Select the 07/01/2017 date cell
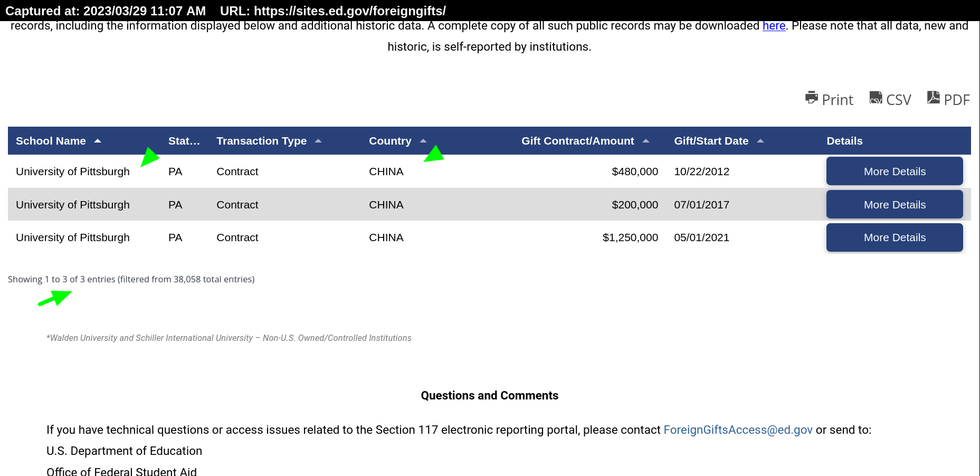 click(x=701, y=205)
